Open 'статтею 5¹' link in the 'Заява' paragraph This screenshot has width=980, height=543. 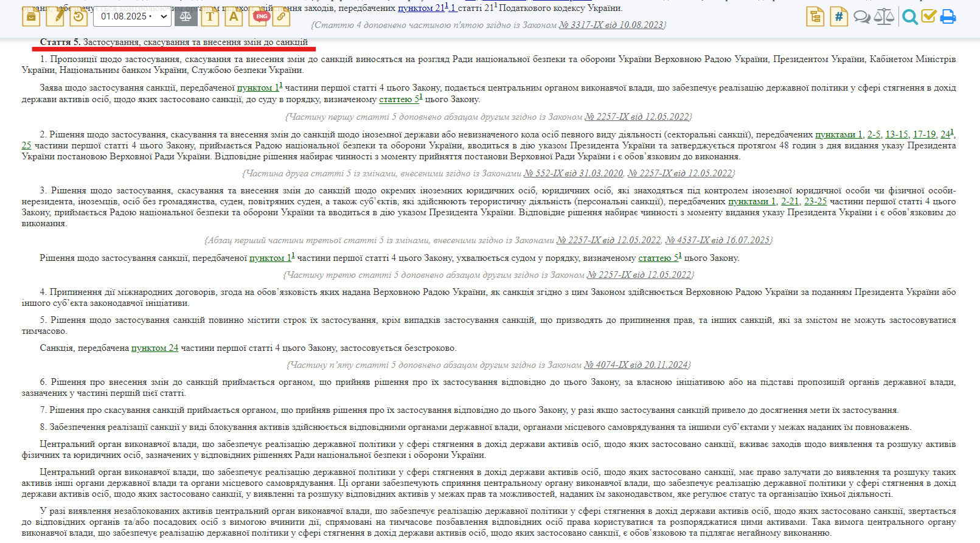tap(401, 99)
